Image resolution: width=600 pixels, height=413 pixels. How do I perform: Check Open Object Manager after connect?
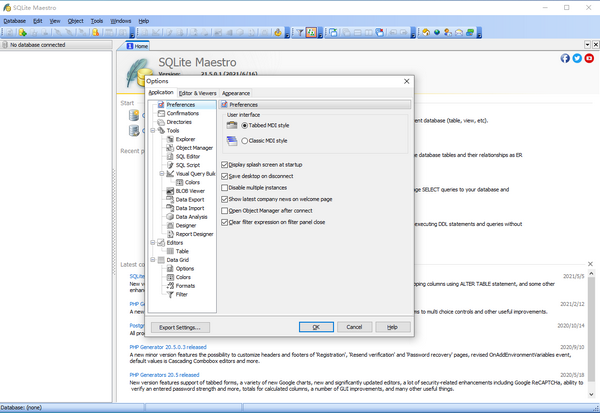click(224, 211)
